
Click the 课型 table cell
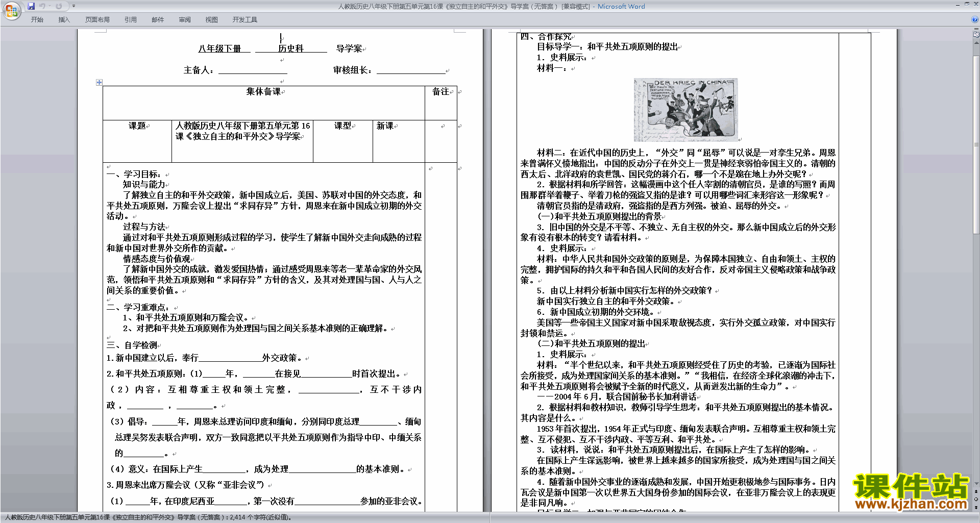343,141
